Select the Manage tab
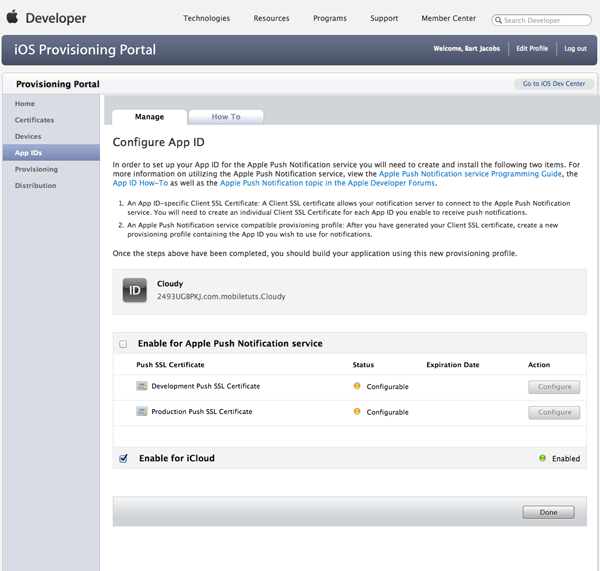600x571 pixels. [149, 117]
